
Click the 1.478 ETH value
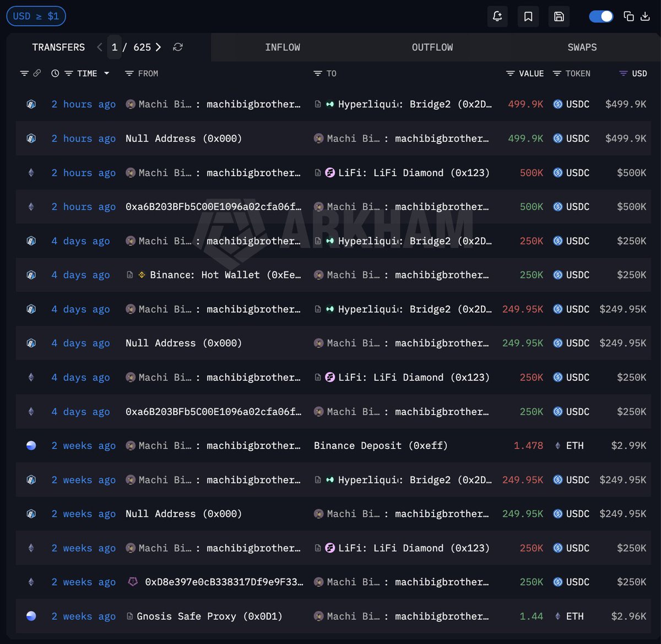[x=528, y=446]
